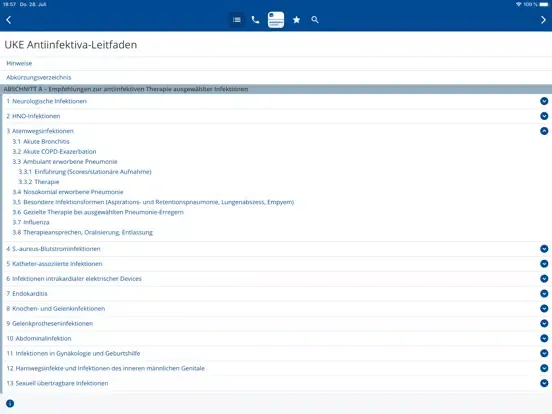552x414 pixels.
Task: Expand 5 Katheter-assoziierte Infektionen chevron
Action: [x=544, y=264]
